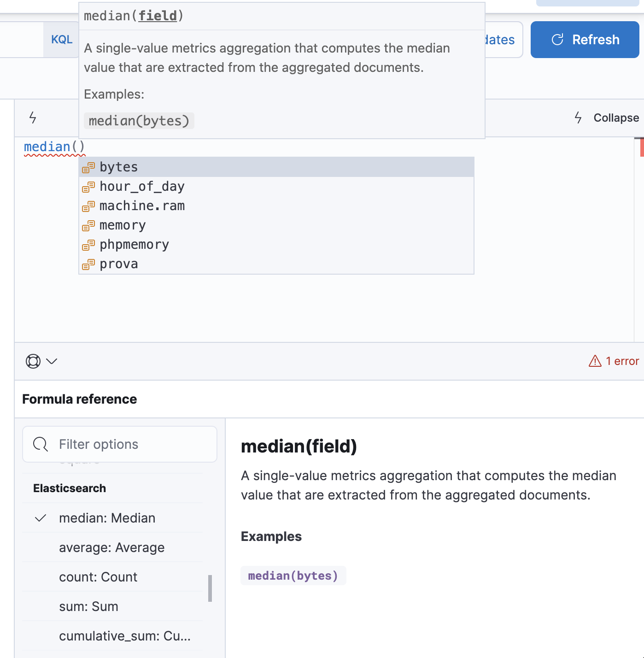This screenshot has width=644, height=658.
Task: Select count: Count in function list
Action: click(x=98, y=577)
